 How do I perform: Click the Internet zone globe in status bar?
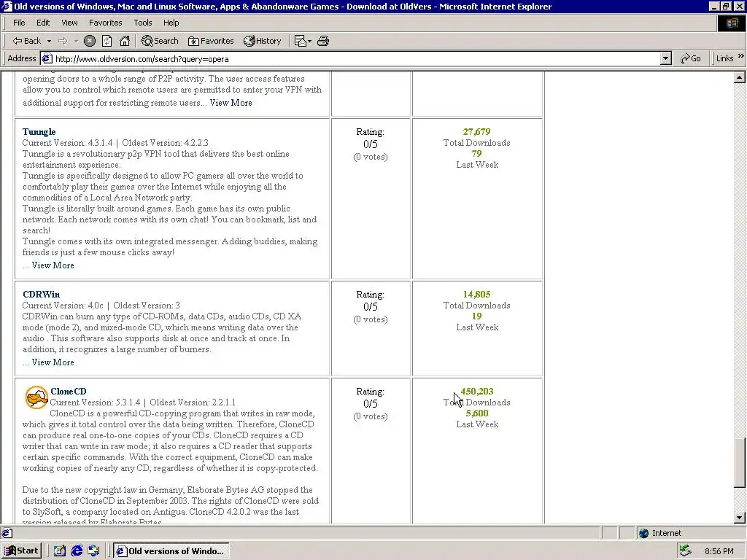click(643, 533)
